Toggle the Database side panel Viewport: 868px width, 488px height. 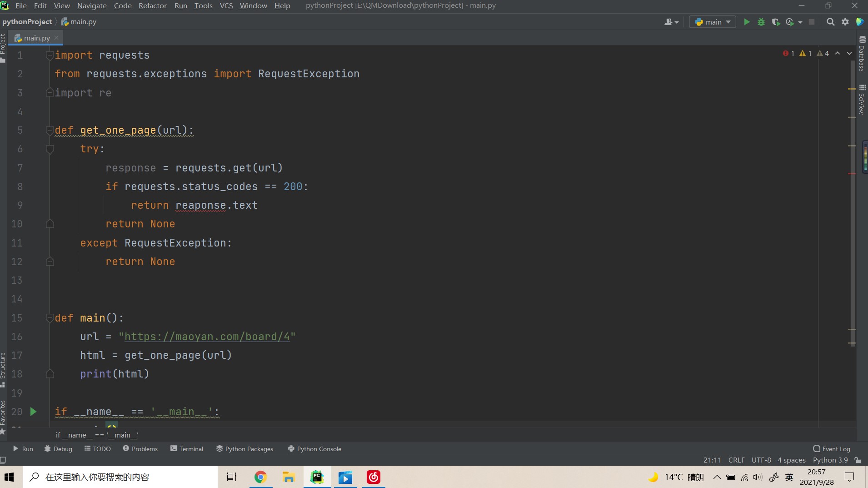tap(862, 54)
